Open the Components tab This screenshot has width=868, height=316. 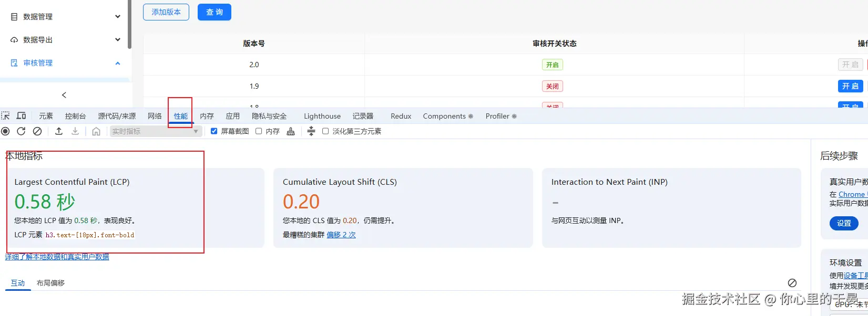[448, 116]
